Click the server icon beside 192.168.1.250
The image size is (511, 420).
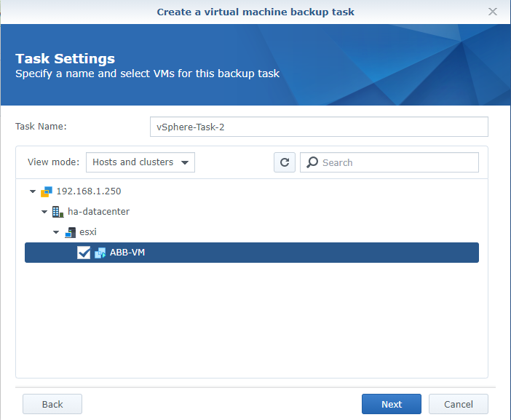pos(47,191)
